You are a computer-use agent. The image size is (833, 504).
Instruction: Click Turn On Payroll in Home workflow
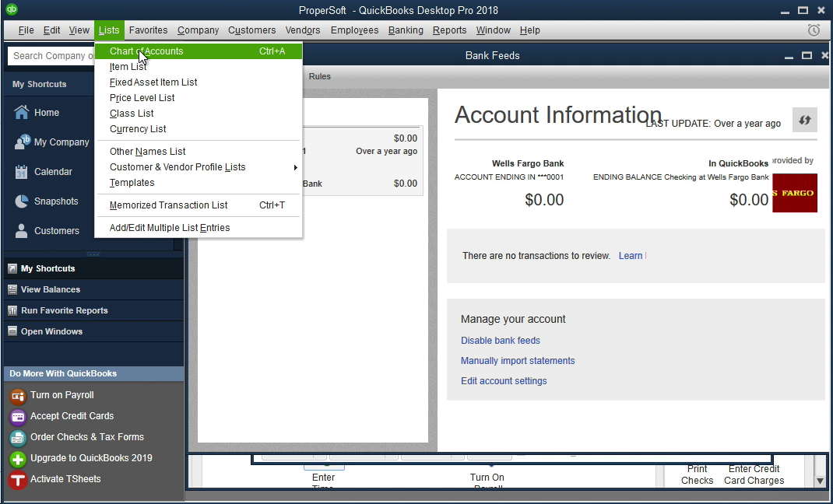[x=487, y=481]
